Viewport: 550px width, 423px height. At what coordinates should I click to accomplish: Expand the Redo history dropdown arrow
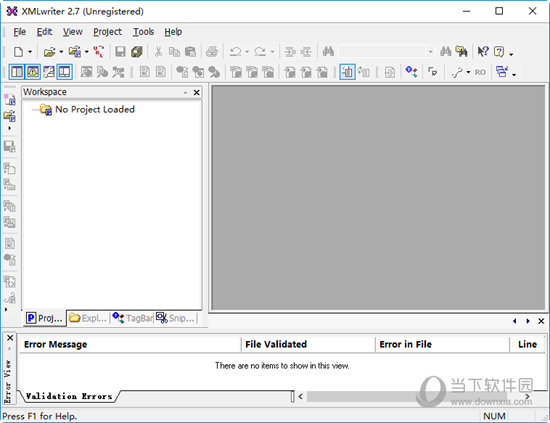(272, 52)
